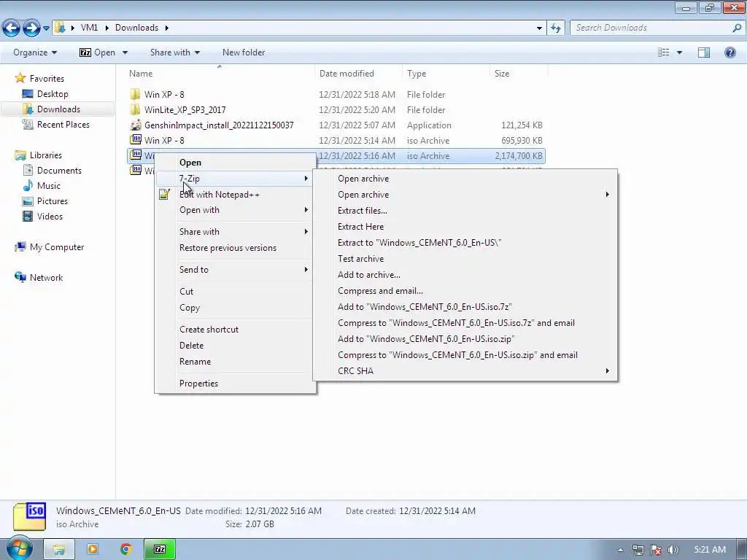
Task: Click the Back navigation arrow
Action: click(12, 28)
